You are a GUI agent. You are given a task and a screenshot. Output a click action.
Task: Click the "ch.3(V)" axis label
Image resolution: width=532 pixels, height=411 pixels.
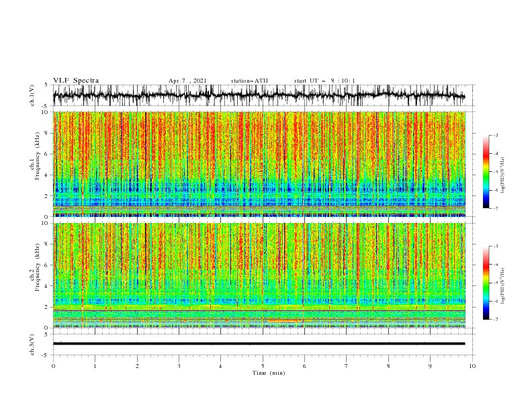[x=32, y=345]
